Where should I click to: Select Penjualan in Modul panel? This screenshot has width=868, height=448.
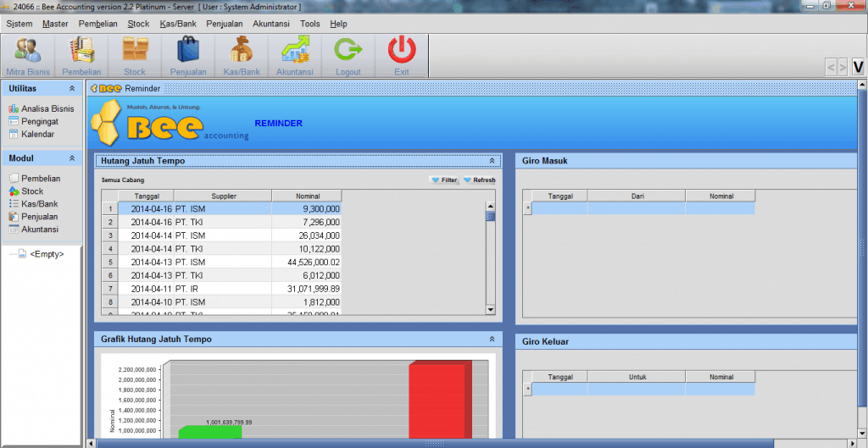[33, 217]
